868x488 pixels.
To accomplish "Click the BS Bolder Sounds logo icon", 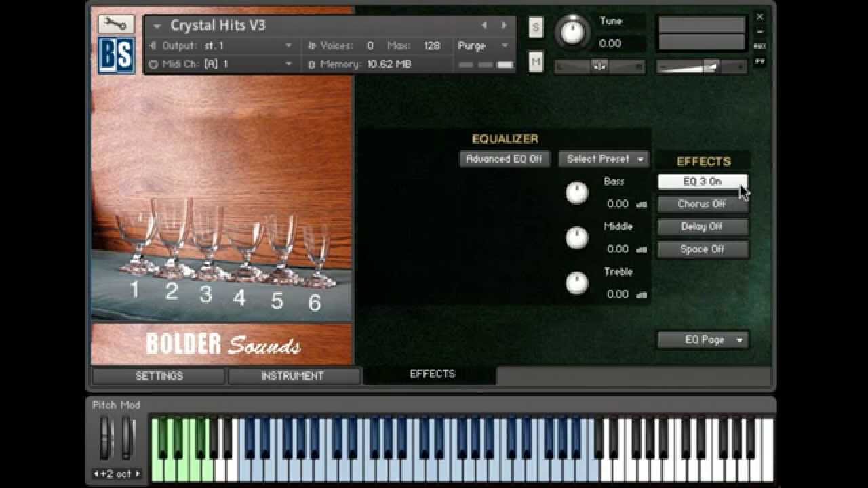I will 116,56.
